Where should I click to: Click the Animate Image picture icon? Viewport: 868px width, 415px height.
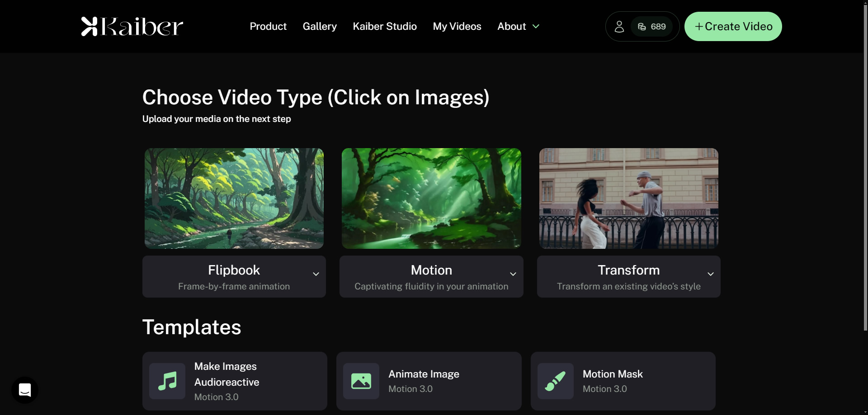pyautogui.click(x=361, y=381)
